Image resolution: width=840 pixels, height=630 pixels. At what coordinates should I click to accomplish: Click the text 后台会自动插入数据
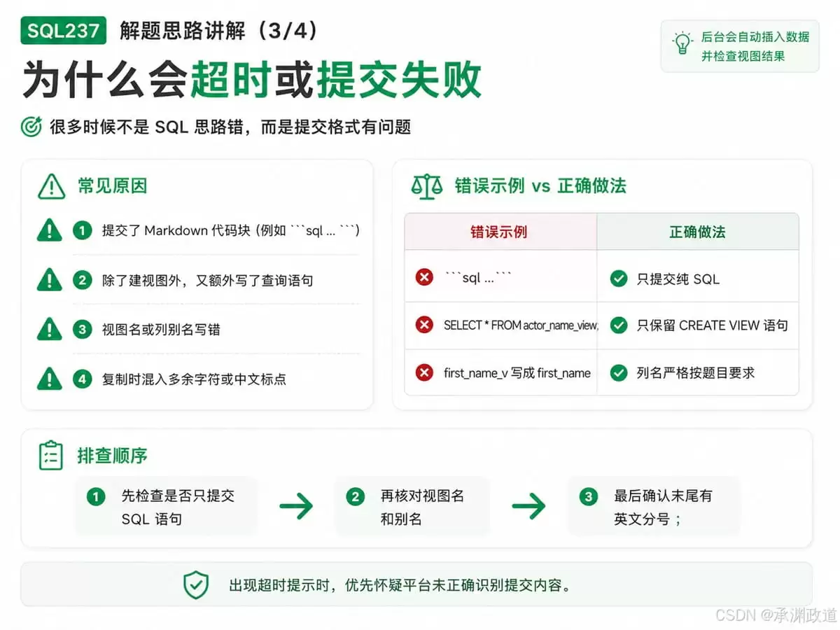click(x=755, y=37)
